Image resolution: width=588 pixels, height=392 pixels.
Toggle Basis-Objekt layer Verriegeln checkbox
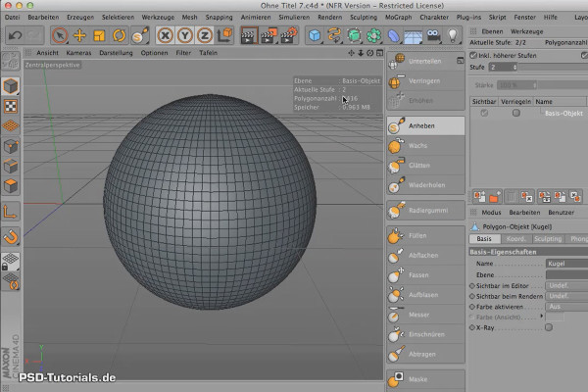tap(516, 113)
